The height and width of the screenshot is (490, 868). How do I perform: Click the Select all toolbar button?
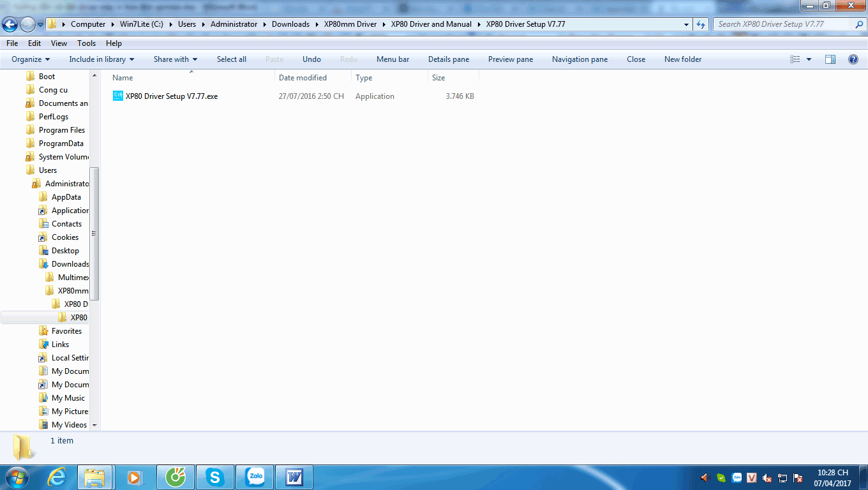click(231, 59)
